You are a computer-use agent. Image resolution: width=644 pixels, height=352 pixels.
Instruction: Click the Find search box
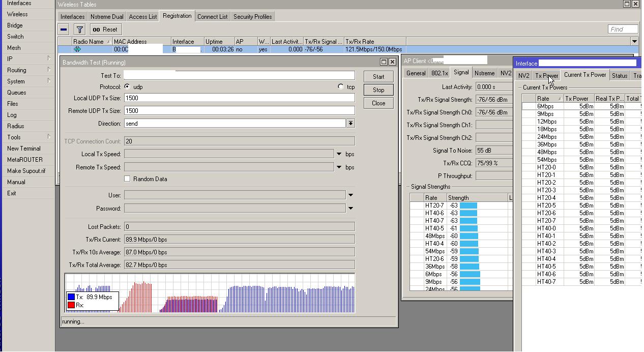pos(623,30)
